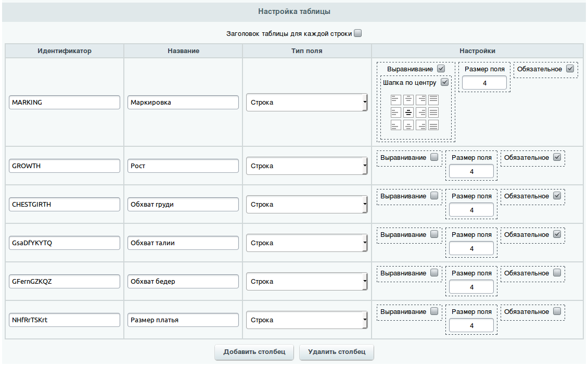588x366 pixels.
Task: Expand field type dropdown for CHESTGIRTH row
Action: 306,205
